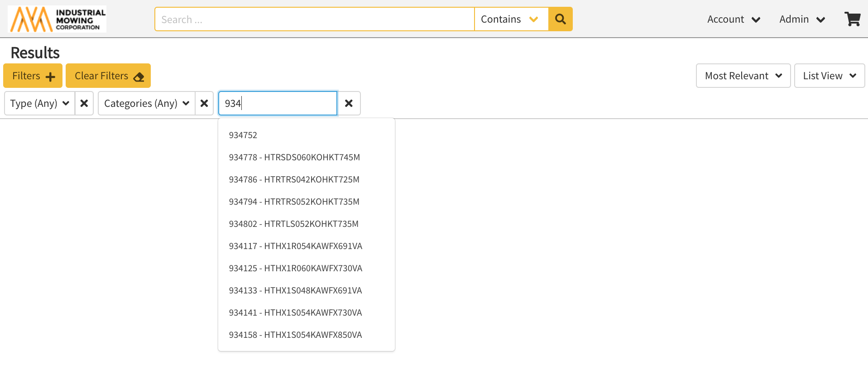This screenshot has width=868, height=365.
Task: Open the List View layout dropdown
Action: coord(829,76)
